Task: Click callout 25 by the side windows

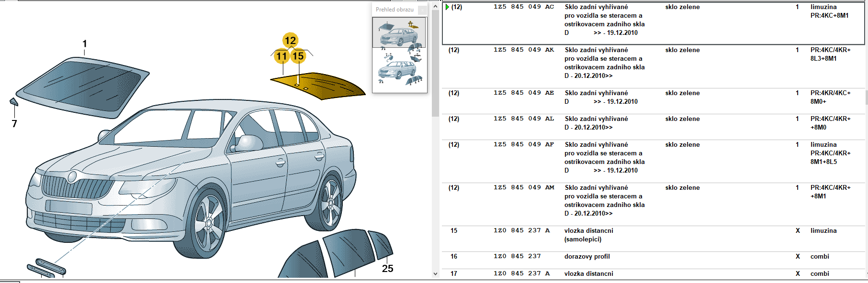Action: tap(387, 269)
